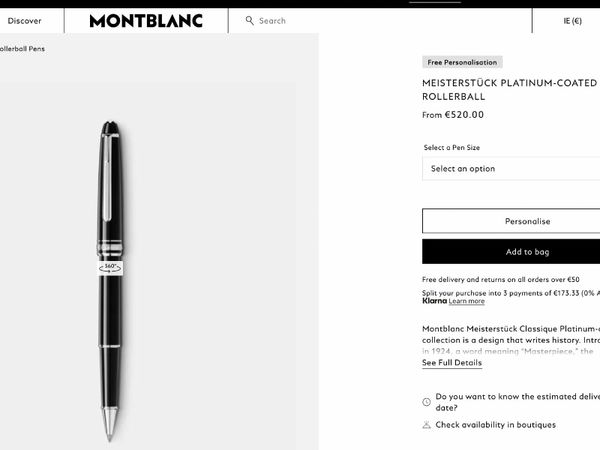Check availability in boutiques

(496, 425)
